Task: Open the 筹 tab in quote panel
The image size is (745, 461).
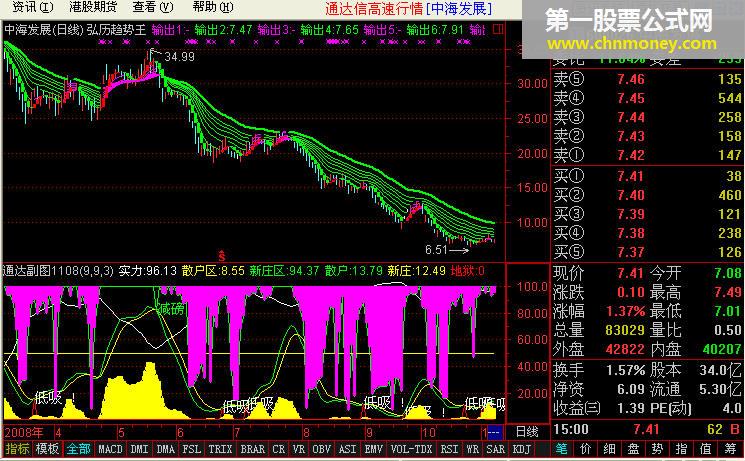Action: click(730, 449)
